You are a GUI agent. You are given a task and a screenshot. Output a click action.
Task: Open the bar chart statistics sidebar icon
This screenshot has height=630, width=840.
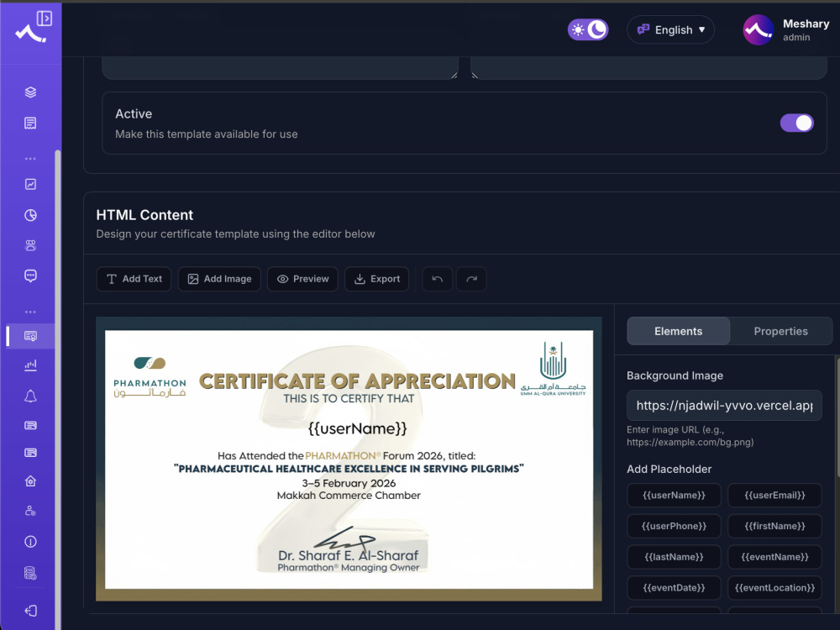30,365
